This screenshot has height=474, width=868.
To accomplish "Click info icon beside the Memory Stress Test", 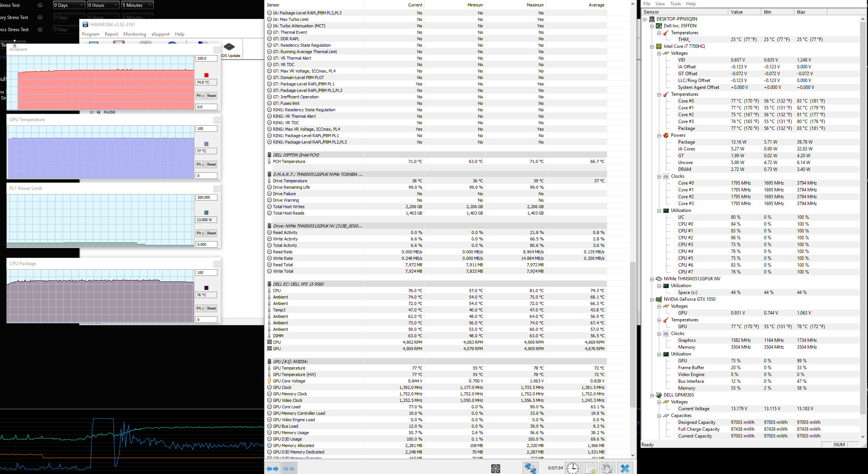I will [x=40, y=17].
